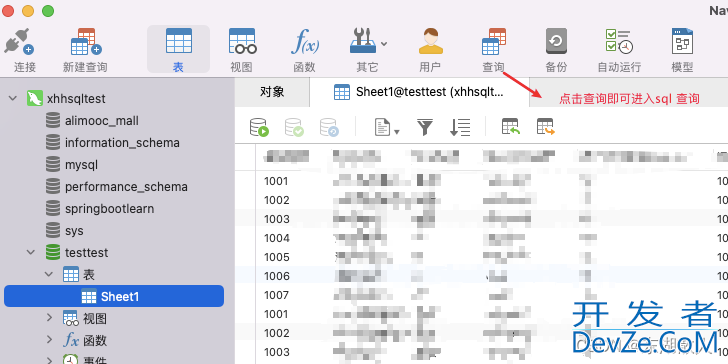Open the 备份 backup toolbar button
Viewport: 728px width, 364px height.
pos(556,49)
